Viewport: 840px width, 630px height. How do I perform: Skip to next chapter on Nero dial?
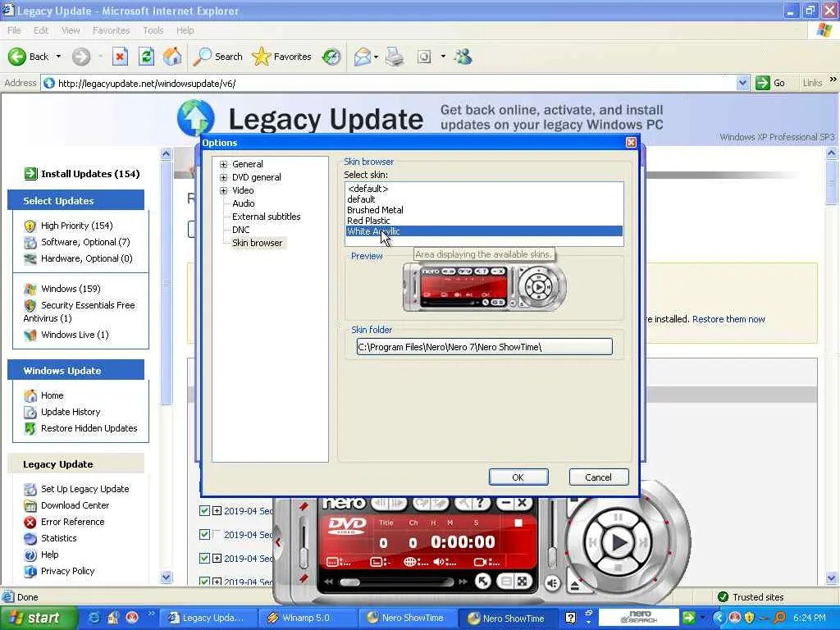(x=643, y=542)
